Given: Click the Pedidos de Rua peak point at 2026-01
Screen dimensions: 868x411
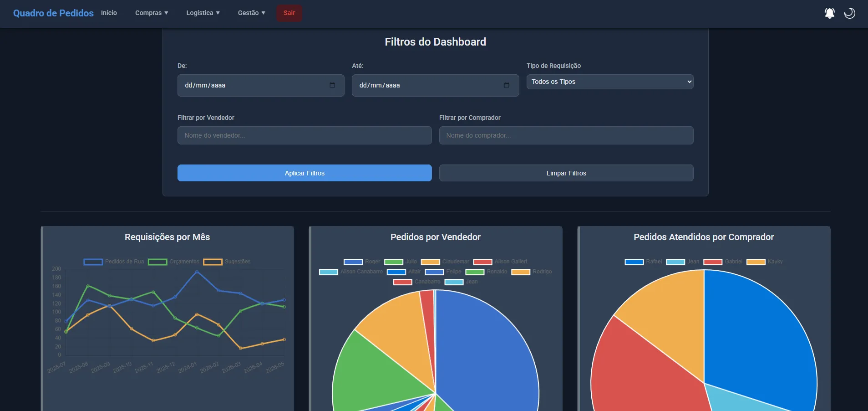Looking at the screenshot, I should coord(197,272).
